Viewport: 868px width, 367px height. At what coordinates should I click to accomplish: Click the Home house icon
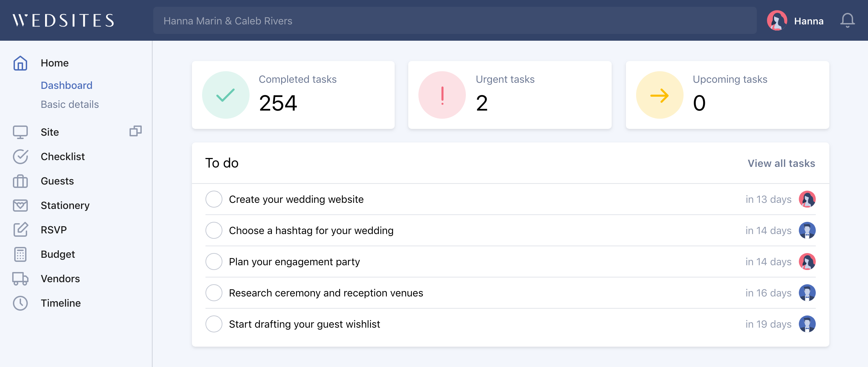pos(20,63)
